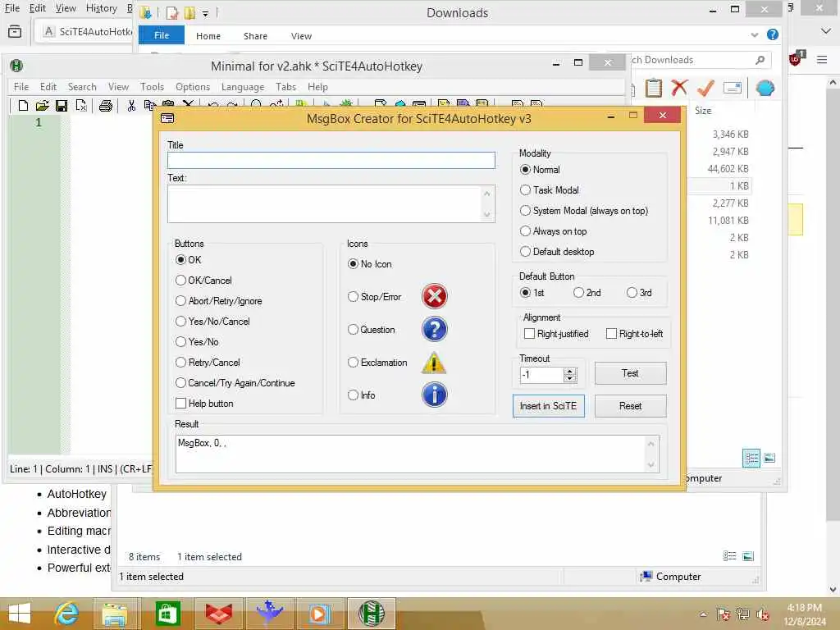Click the search magnifier in Downloads search box
Screen dimensions: 840x630
(760, 60)
